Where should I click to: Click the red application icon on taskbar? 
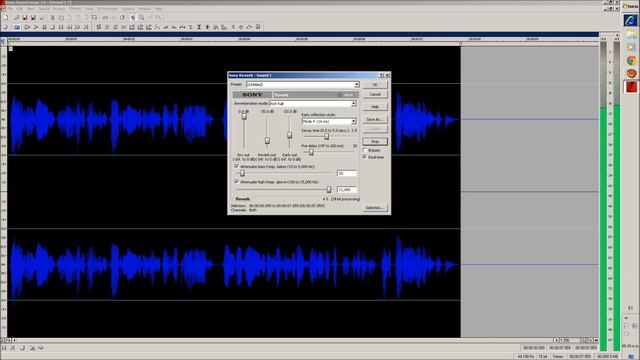(631, 87)
